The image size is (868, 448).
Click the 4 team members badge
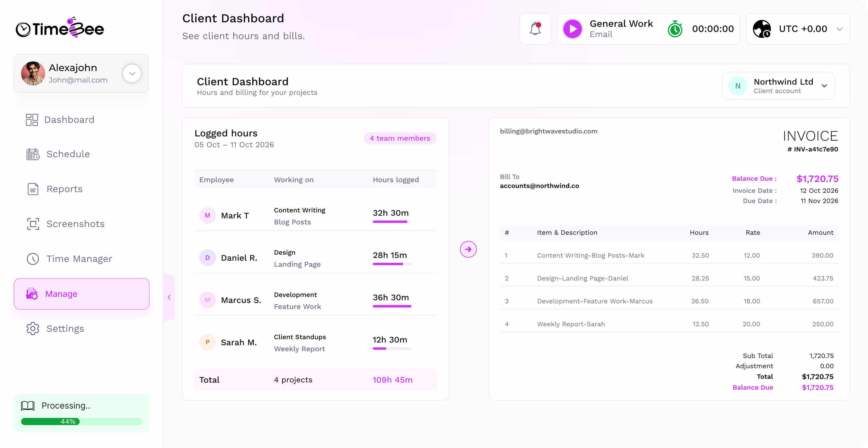click(x=400, y=138)
